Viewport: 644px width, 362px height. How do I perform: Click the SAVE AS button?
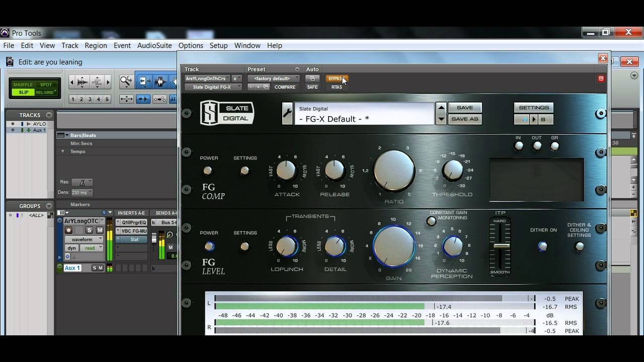pos(465,119)
